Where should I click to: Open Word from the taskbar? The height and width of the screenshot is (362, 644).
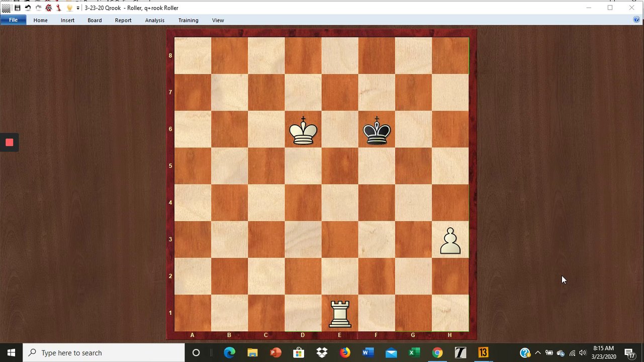pos(368,353)
